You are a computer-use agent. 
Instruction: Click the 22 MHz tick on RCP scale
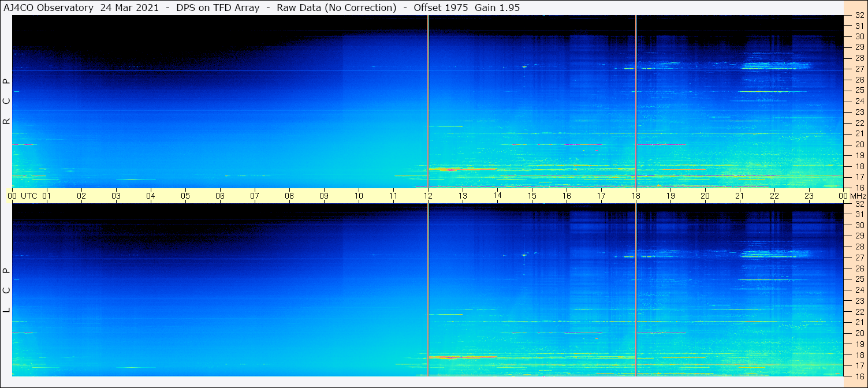(x=859, y=123)
